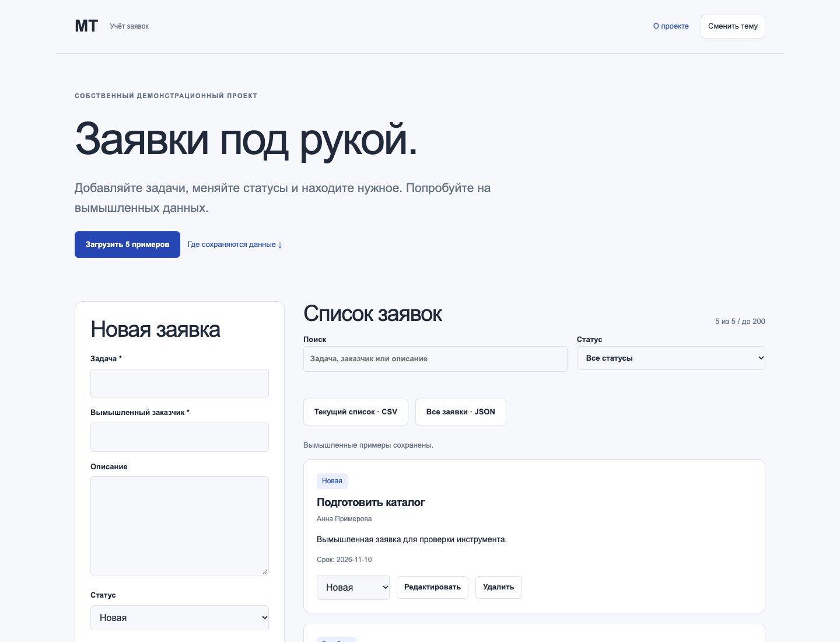Click the search field «Задача, заказчик или описание»

(435, 359)
